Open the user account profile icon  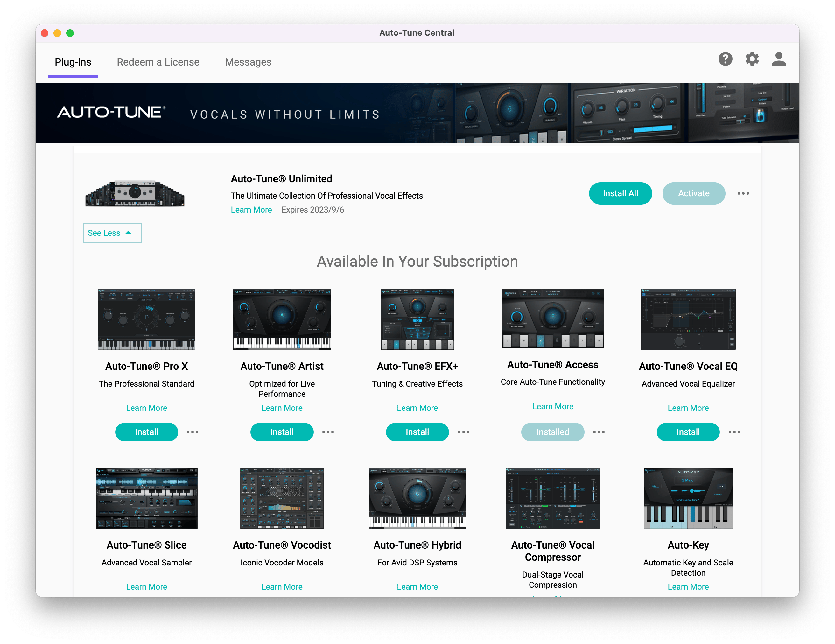pyautogui.click(x=778, y=59)
